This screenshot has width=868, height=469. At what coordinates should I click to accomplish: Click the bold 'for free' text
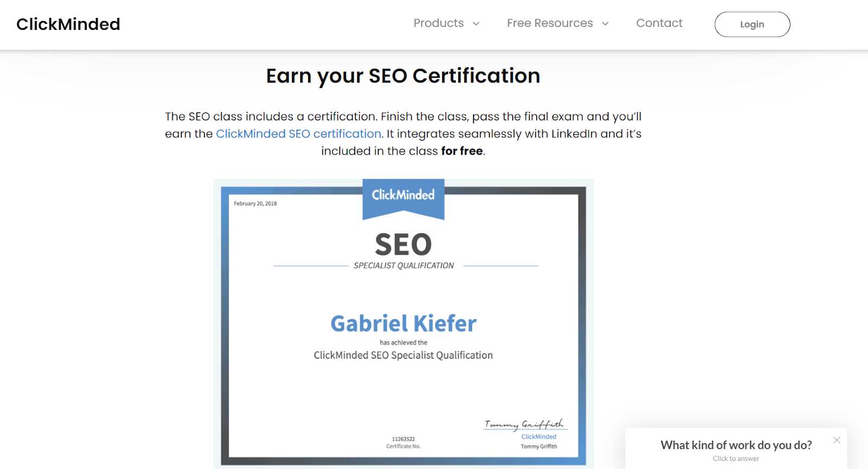(x=462, y=151)
